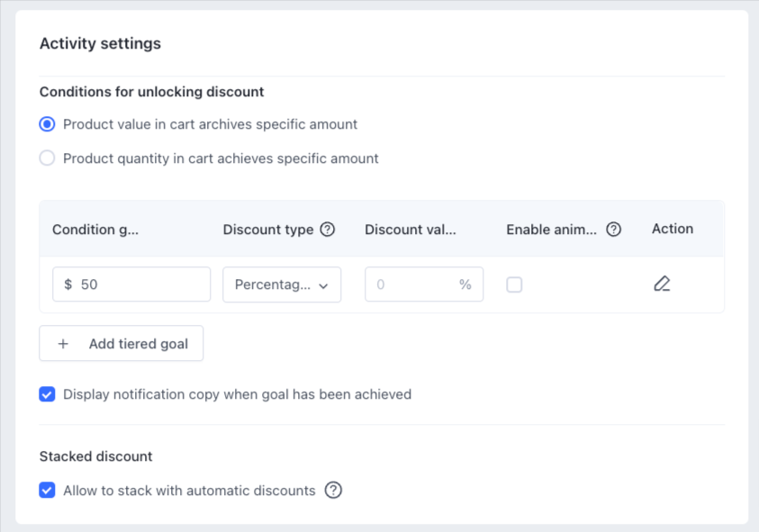Uncheck Display notification copy checkbox
Image resolution: width=759 pixels, height=532 pixels.
coord(48,394)
